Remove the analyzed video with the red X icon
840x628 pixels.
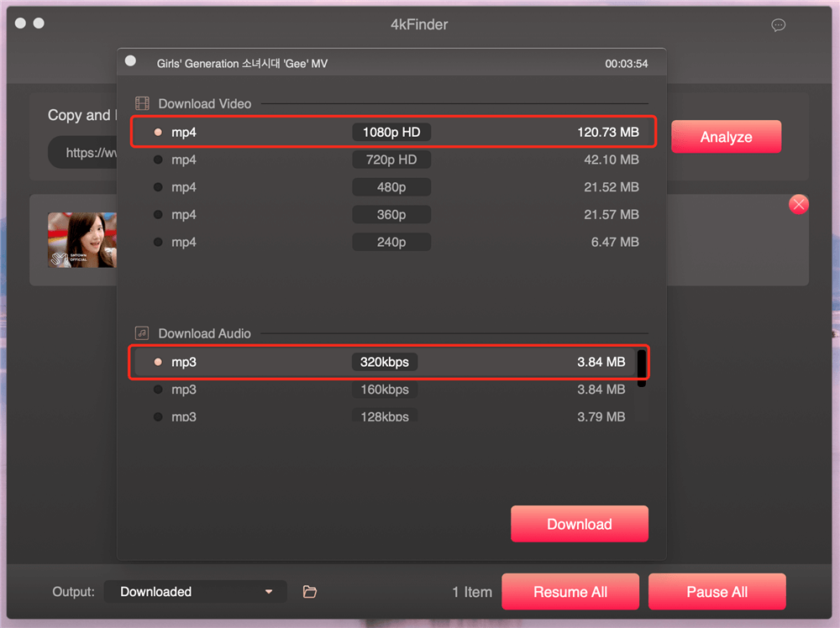tap(798, 204)
